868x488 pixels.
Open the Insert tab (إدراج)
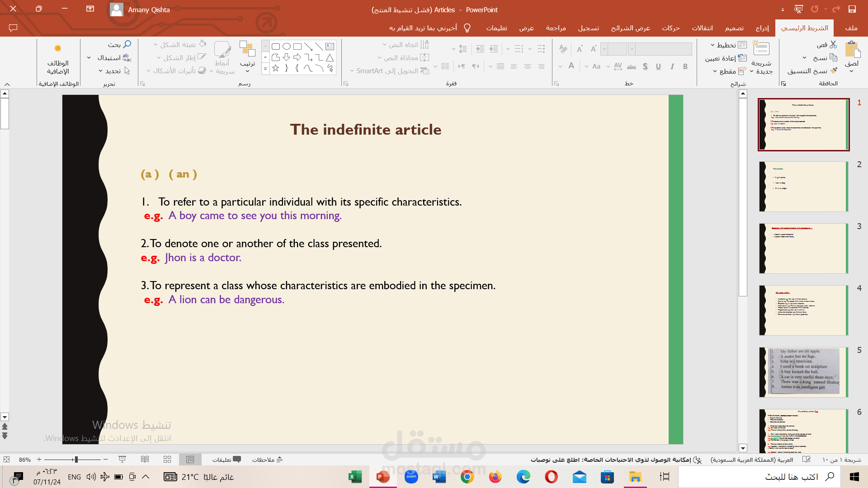click(x=762, y=28)
